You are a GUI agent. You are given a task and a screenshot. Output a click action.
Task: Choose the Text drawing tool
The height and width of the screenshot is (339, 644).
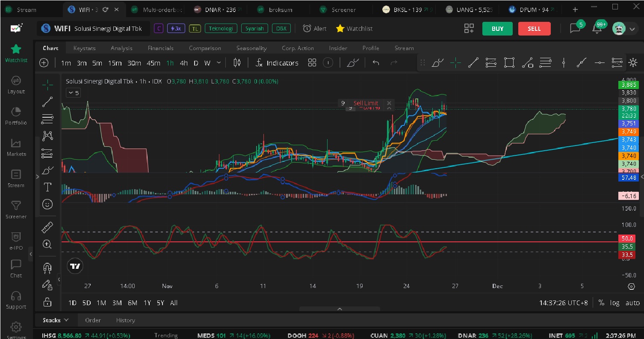coord(47,187)
